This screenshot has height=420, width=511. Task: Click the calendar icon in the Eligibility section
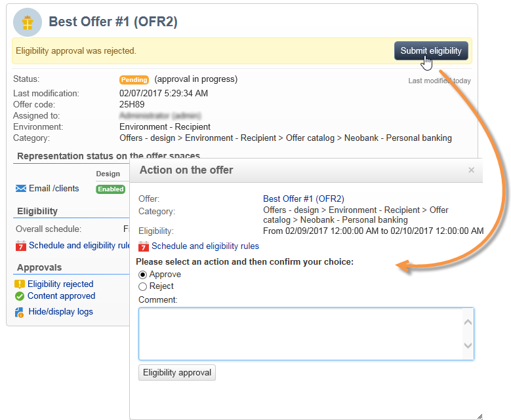click(21, 246)
